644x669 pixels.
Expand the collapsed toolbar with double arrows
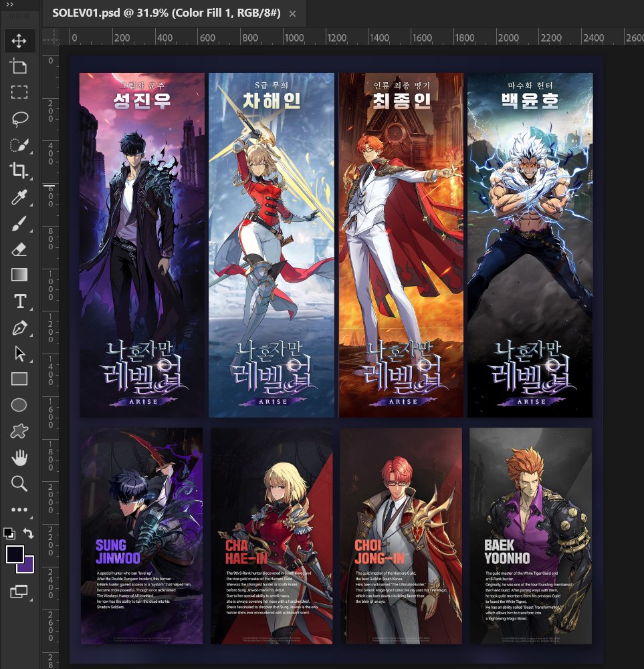[x=9, y=4]
